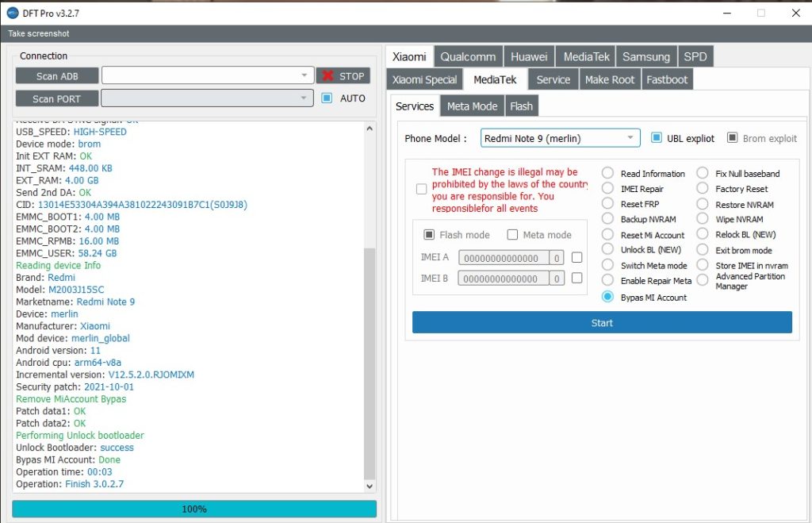
Task: Select Relock BL (NEW) radio option
Action: click(703, 234)
